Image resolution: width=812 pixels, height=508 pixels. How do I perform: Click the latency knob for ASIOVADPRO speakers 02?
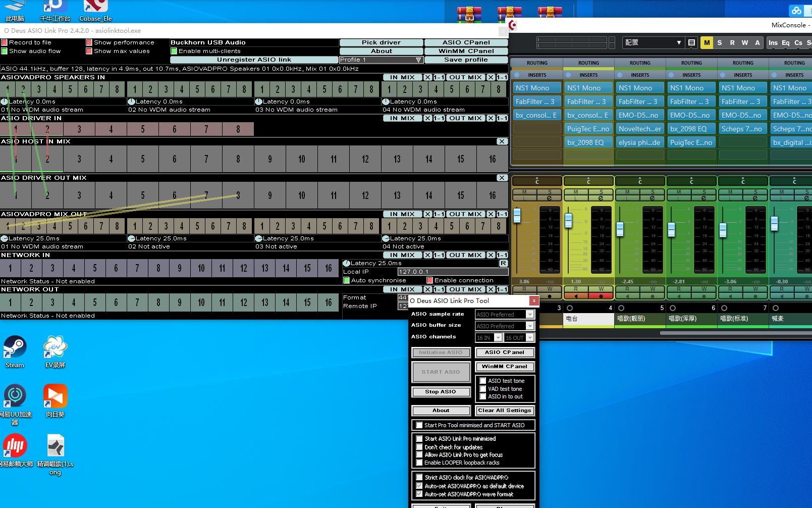click(x=131, y=101)
